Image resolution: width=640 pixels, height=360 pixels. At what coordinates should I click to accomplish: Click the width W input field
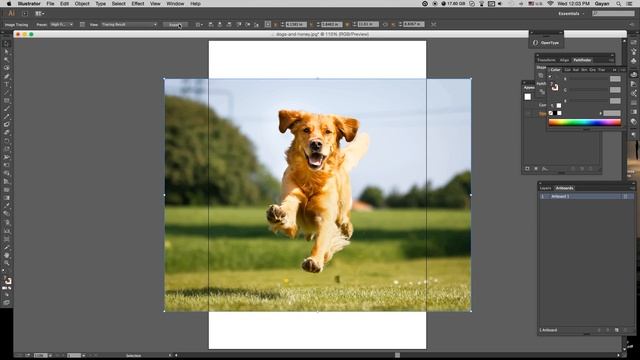pos(368,24)
